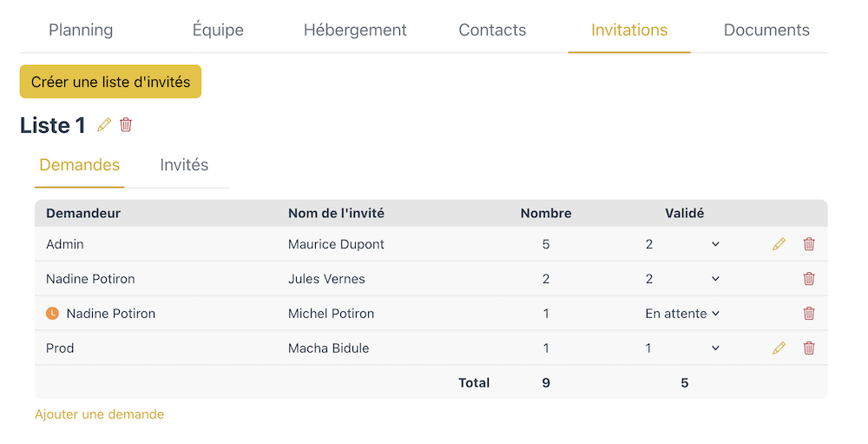Switch to the Invités sub-tab
The image size is (868, 444).
(184, 165)
